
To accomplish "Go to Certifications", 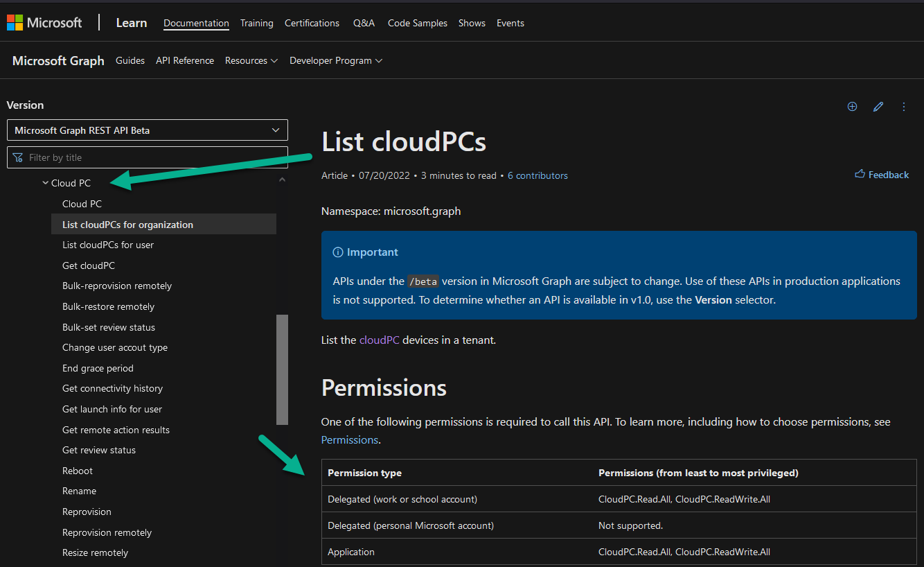I will pos(312,23).
